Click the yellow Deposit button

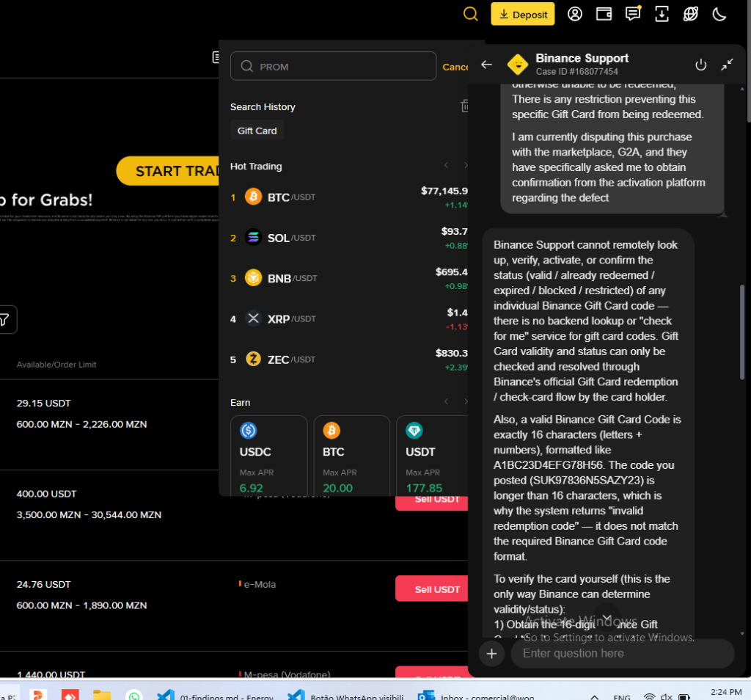click(522, 15)
